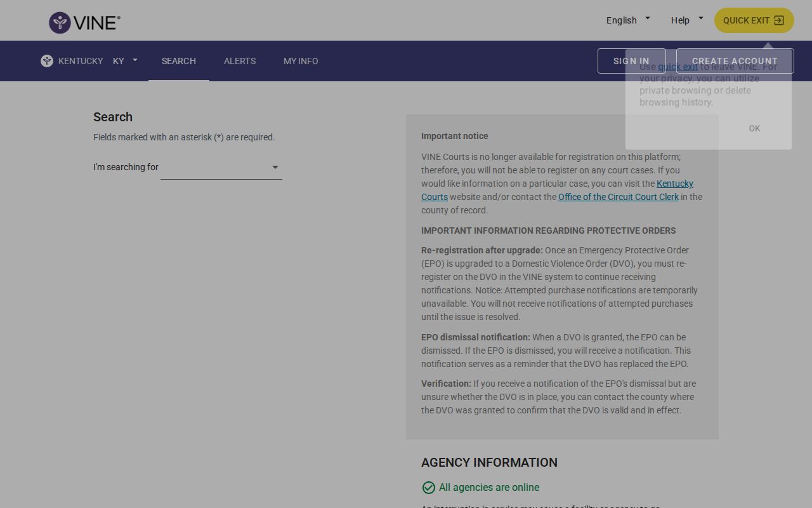812x508 pixels.
Task: Go to the Search tab
Action: (x=179, y=61)
